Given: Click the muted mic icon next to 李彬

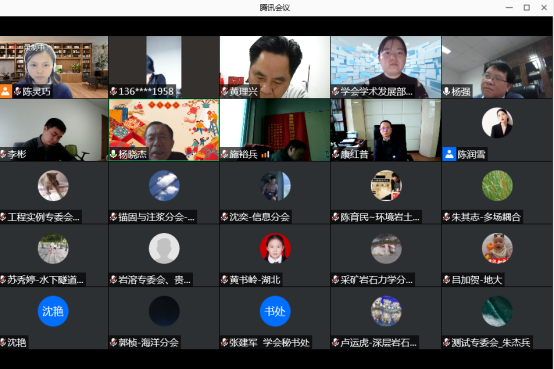Looking at the screenshot, I should (3, 154).
